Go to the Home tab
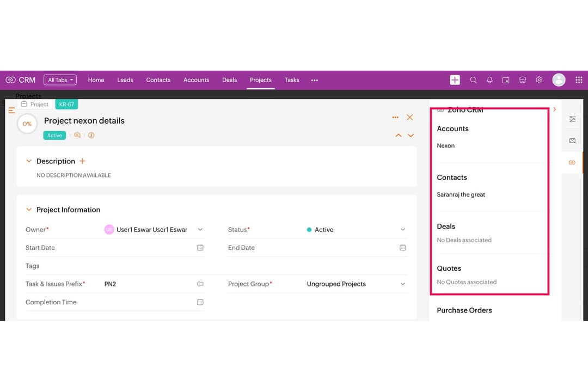This screenshot has height=392, width=588. (x=96, y=80)
